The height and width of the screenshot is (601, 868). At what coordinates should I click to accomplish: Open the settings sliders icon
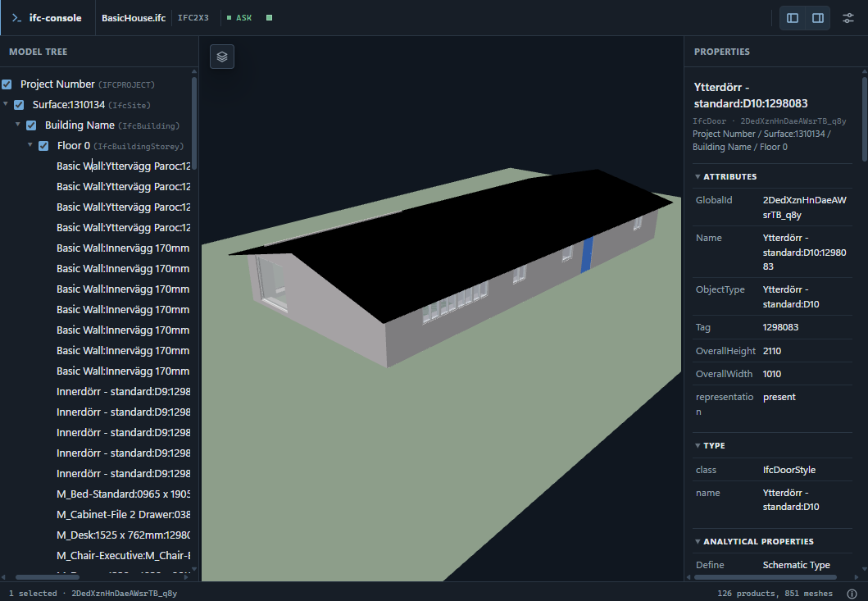pyautogui.click(x=848, y=18)
